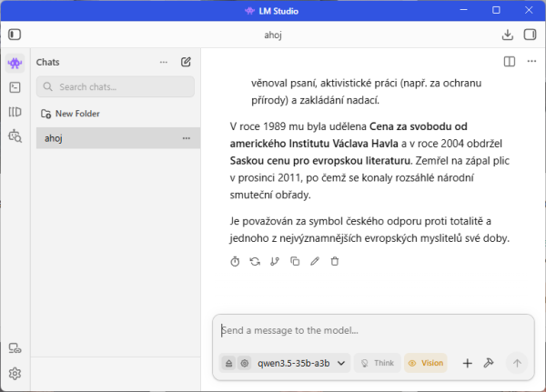This screenshot has width=546, height=392.
Task: Click the add attachment plus button
Action: click(467, 363)
